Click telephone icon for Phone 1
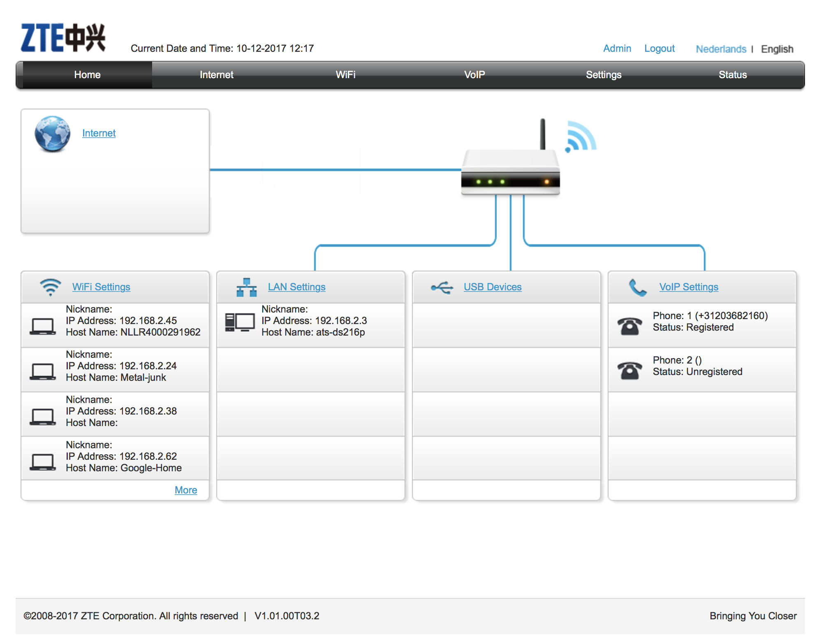819x644 pixels. [629, 326]
